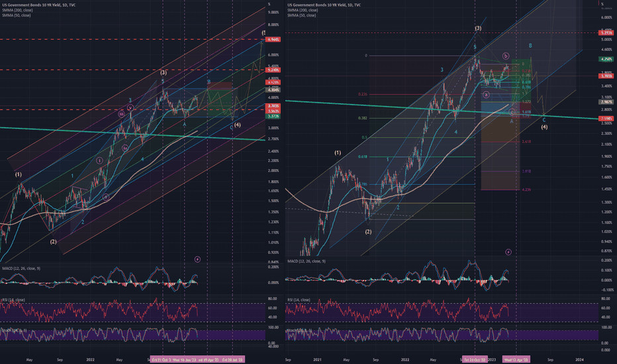617x364 pixels.
Task: Select circled label b in right chart
Action: pos(506,56)
